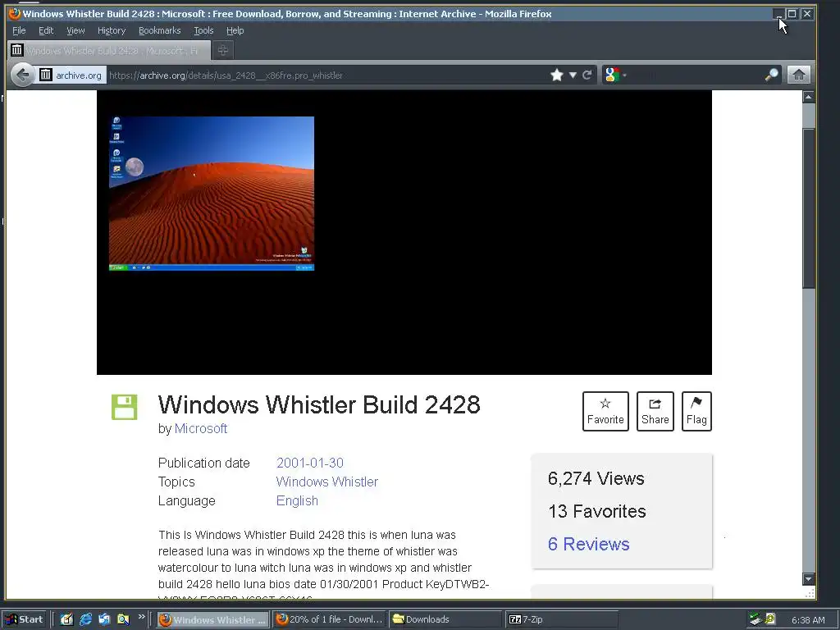The height and width of the screenshot is (630, 840).
Task: Reload the page with refresh icon
Action: [587, 75]
